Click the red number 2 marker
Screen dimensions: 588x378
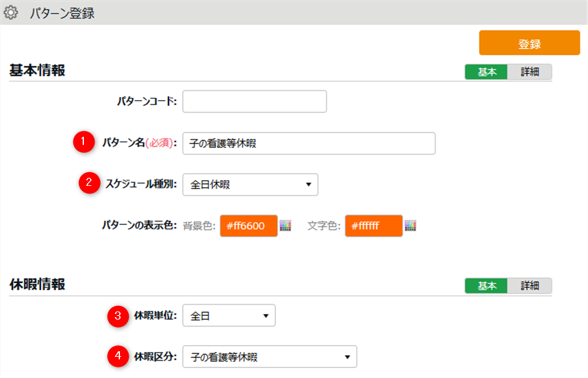(89, 183)
